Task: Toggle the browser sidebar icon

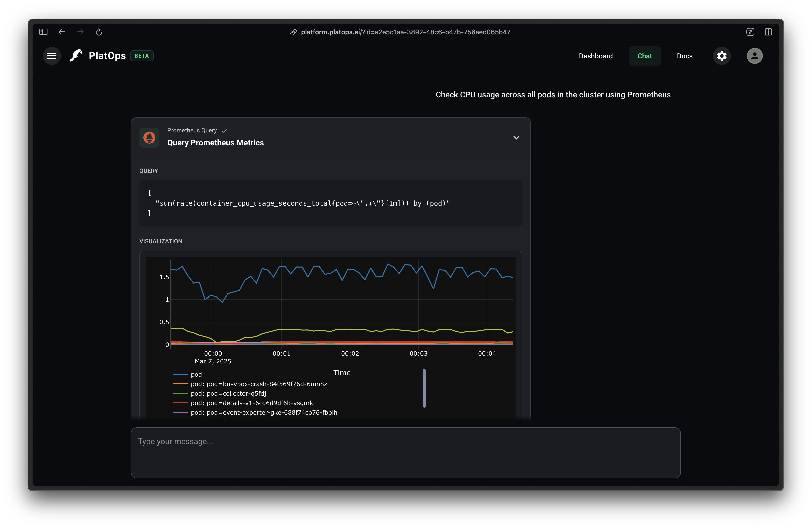Action: pos(43,32)
